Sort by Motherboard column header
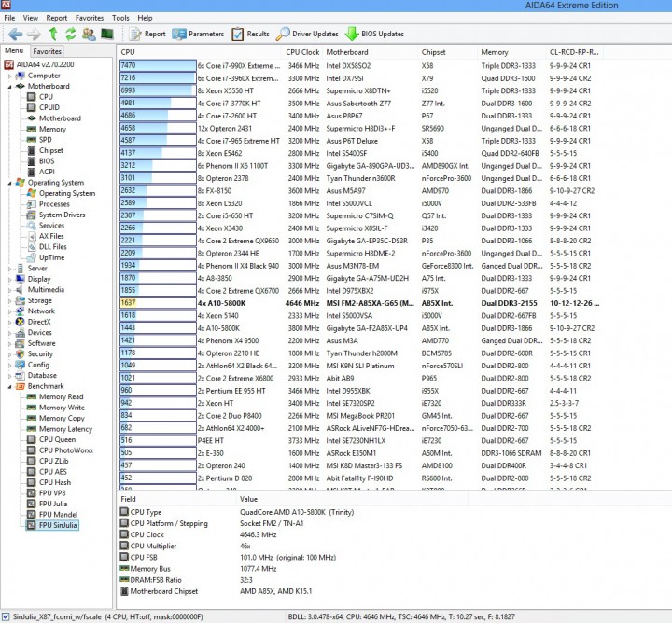This screenshot has height=623, width=672. 371,52
